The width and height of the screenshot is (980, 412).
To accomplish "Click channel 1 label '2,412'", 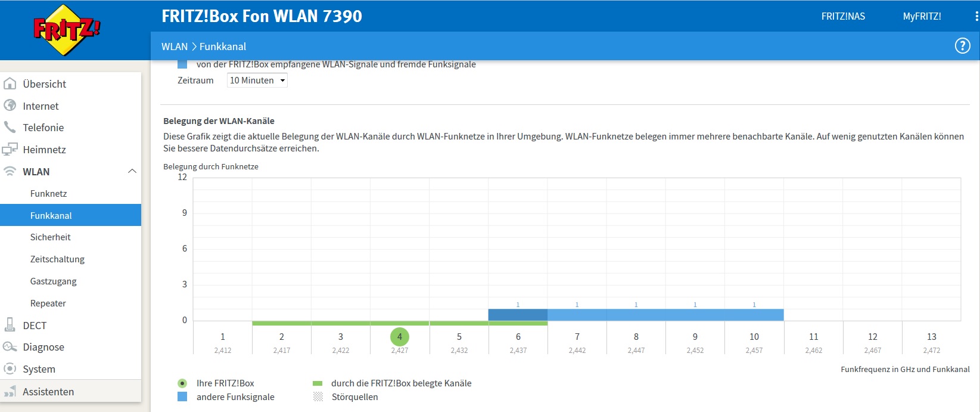I will (223, 351).
